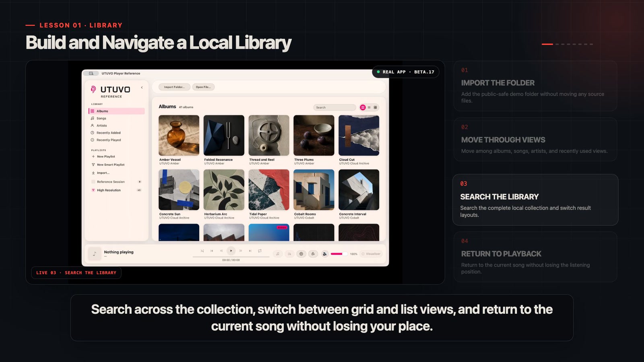
Task: Open the Reference Session playlist
Action: tap(116, 182)
